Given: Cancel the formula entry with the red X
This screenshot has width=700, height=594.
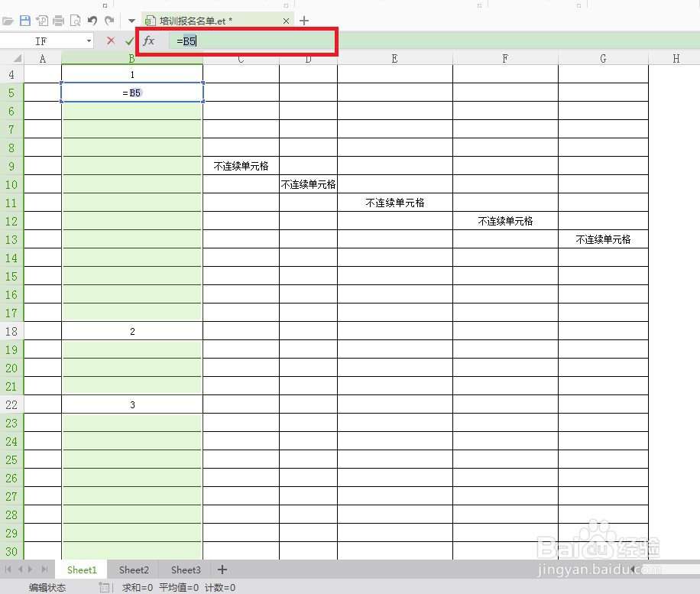Looking at the screenshot, I should (111, 41).
